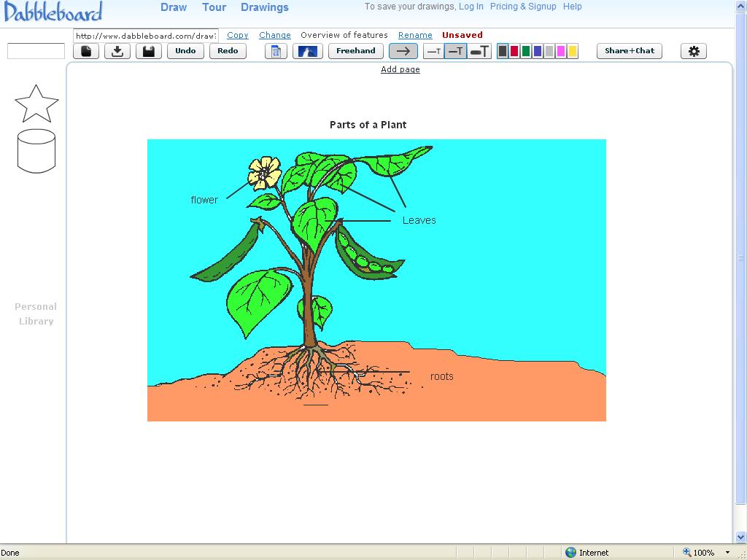Select the thin line thickness

[433, 51]
